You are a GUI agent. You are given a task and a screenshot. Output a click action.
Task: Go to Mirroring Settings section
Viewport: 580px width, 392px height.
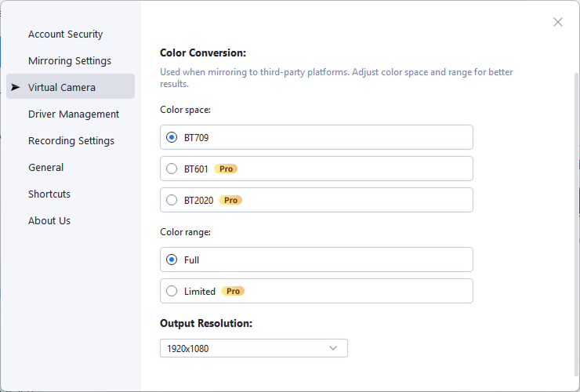tap(70, 61)
